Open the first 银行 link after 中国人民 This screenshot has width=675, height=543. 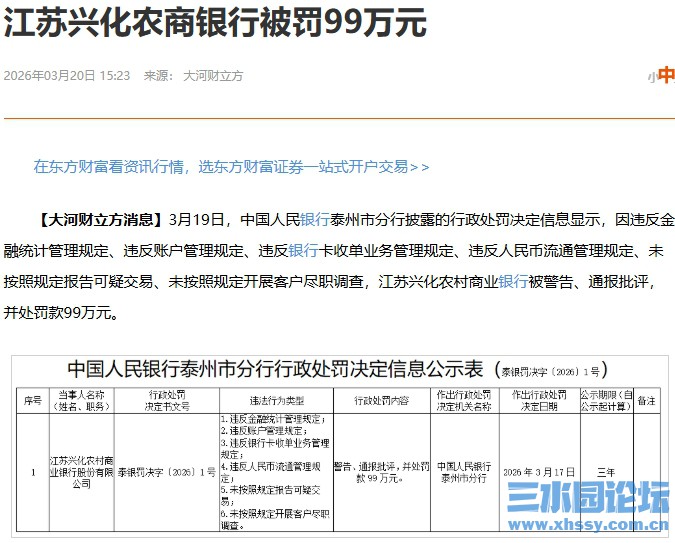click(x=315, y=220)
